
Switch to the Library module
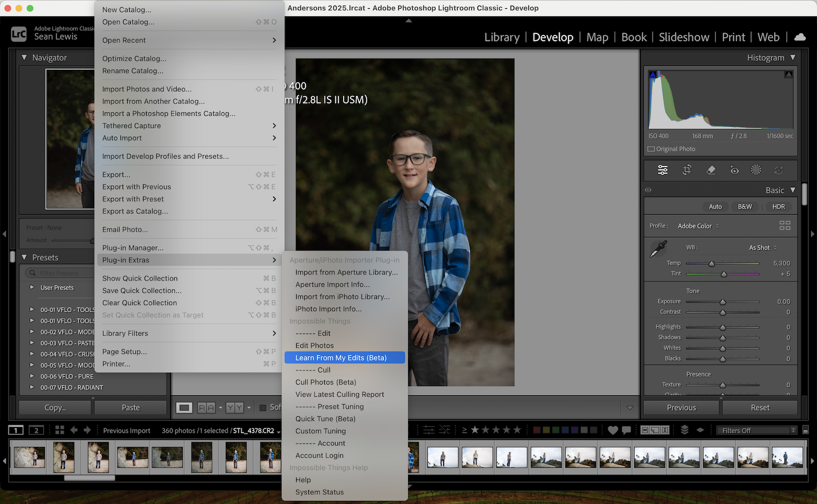point(501,37)
